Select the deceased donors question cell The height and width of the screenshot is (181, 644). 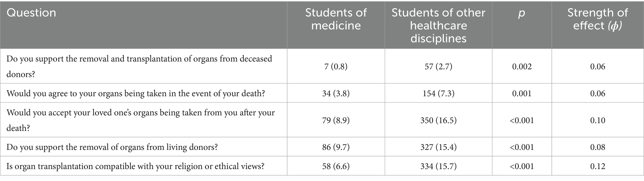(139, 66)
